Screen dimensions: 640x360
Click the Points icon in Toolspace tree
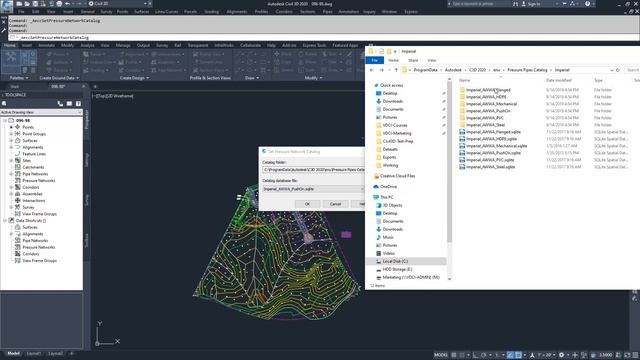[18, 127]
